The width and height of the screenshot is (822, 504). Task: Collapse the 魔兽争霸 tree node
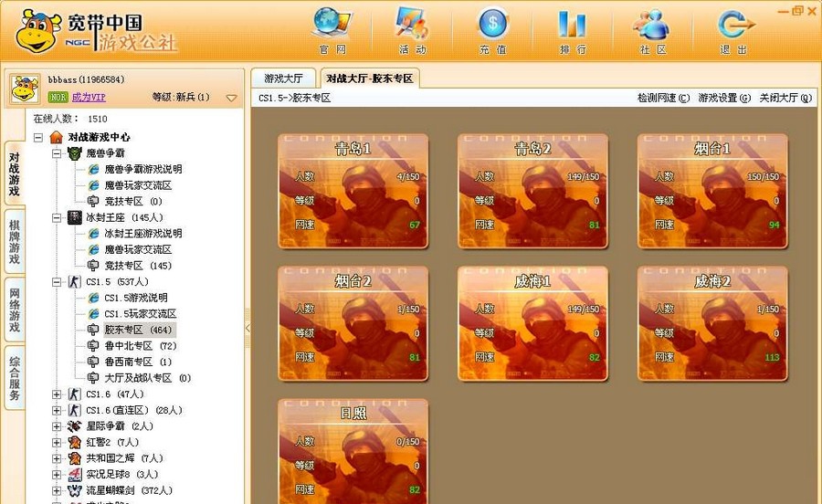(57, 153)
